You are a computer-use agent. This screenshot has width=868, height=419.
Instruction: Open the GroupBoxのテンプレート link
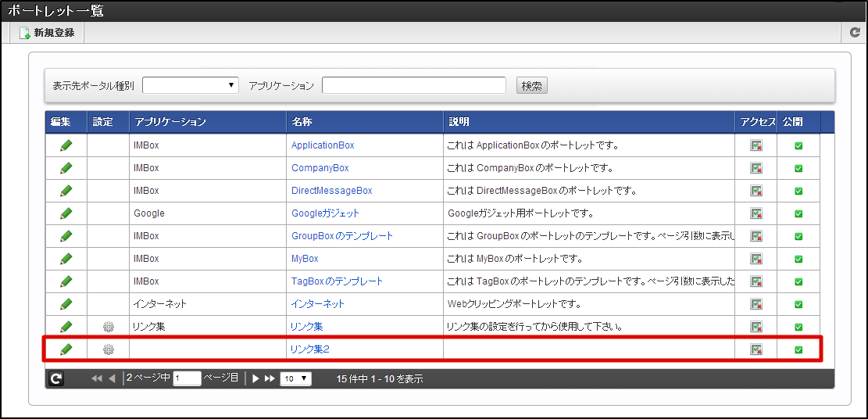342,236
